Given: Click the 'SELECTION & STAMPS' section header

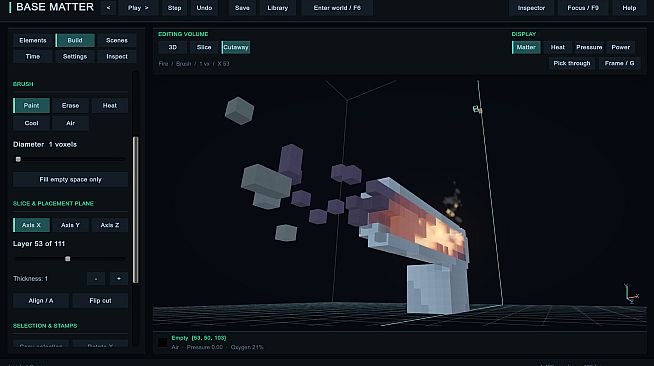Looking at the screenshot, I should click(x=45, y=326).
